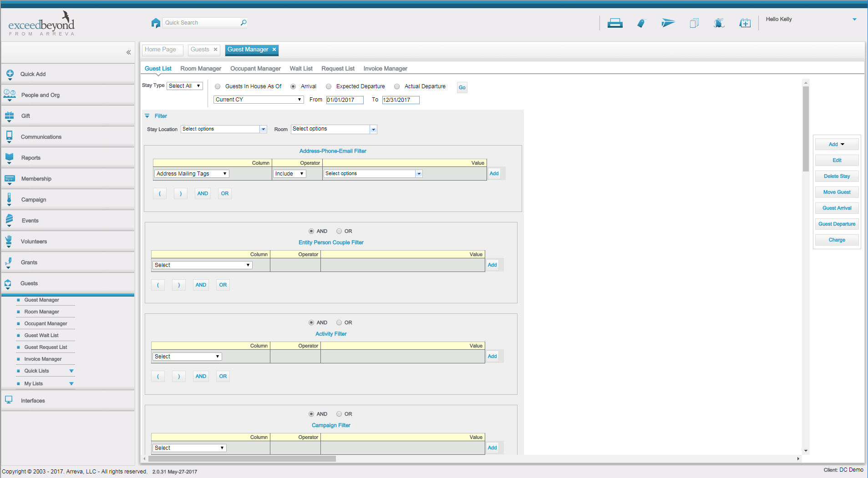Image resolution: width=868 pixels, height=478 pixels.
Task: Select Actual Departure radio button
Action: (x=397, y=86)
